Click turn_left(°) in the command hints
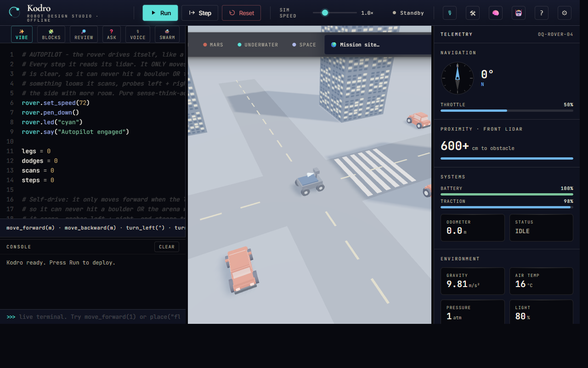This screenshot has height=368, width=588. (x=144, y=228)
